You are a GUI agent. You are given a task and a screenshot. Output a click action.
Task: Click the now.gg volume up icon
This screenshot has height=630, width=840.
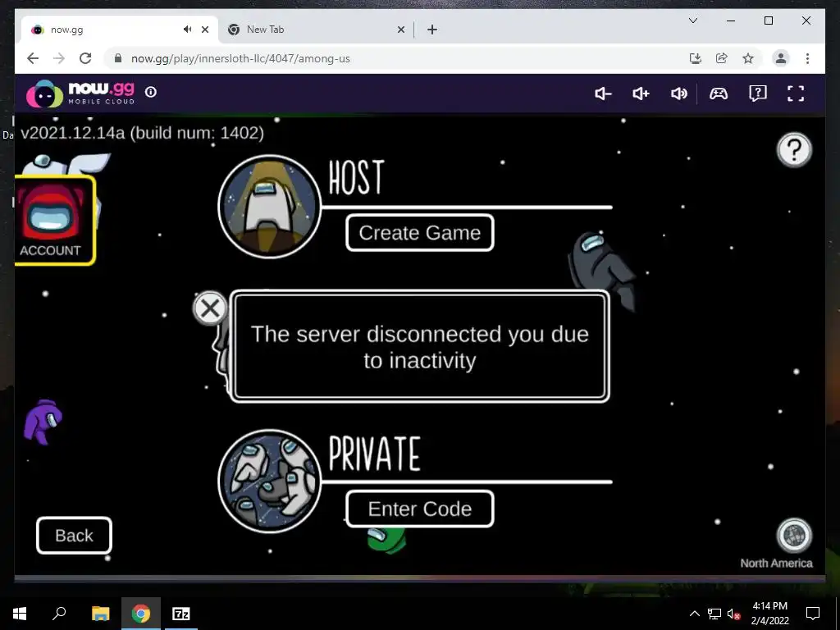(x=641, y=94)
